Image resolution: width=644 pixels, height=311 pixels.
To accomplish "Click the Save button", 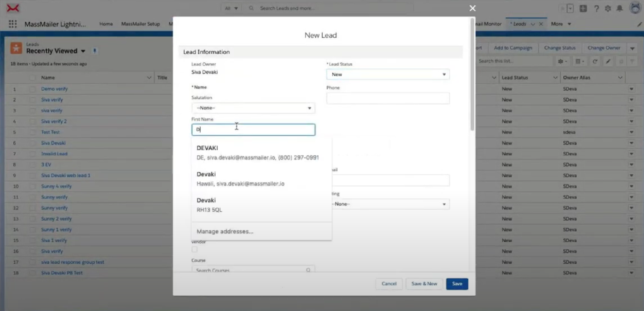I will 457,284.
